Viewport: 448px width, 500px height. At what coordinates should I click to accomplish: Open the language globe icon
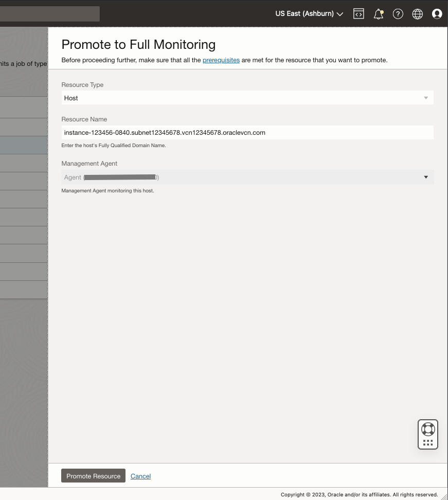(x=417, y=14)
